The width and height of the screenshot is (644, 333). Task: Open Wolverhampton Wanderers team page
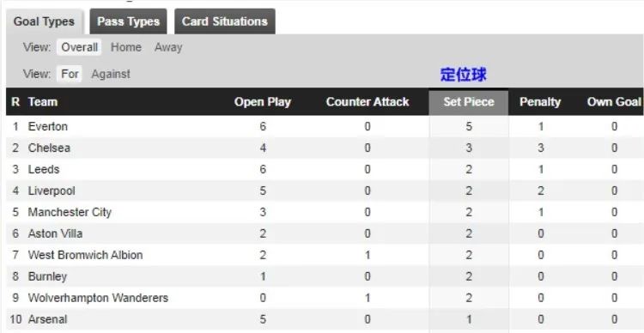point(98,298)
